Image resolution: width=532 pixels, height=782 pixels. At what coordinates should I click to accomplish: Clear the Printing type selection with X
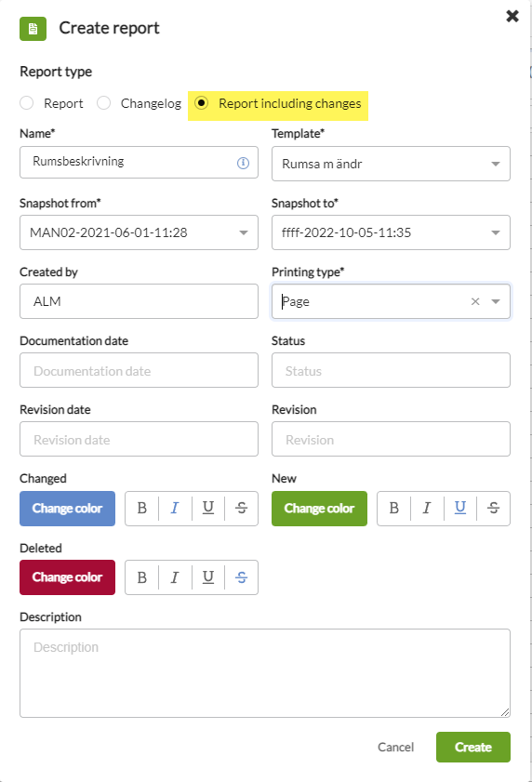pos(475,301)
